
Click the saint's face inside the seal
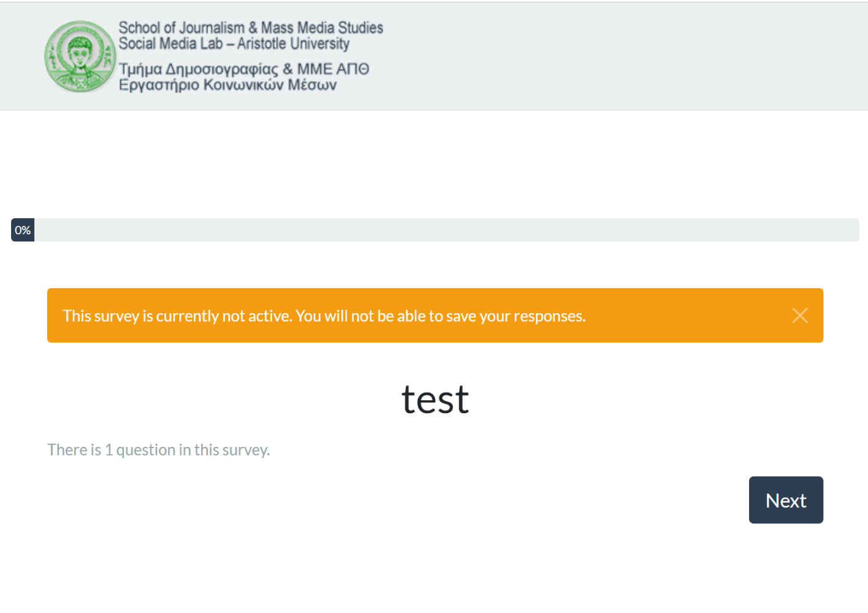[80, 50]
